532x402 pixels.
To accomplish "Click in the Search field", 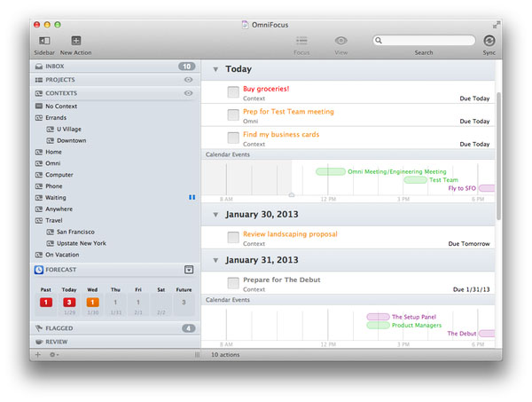I will 424,41.
